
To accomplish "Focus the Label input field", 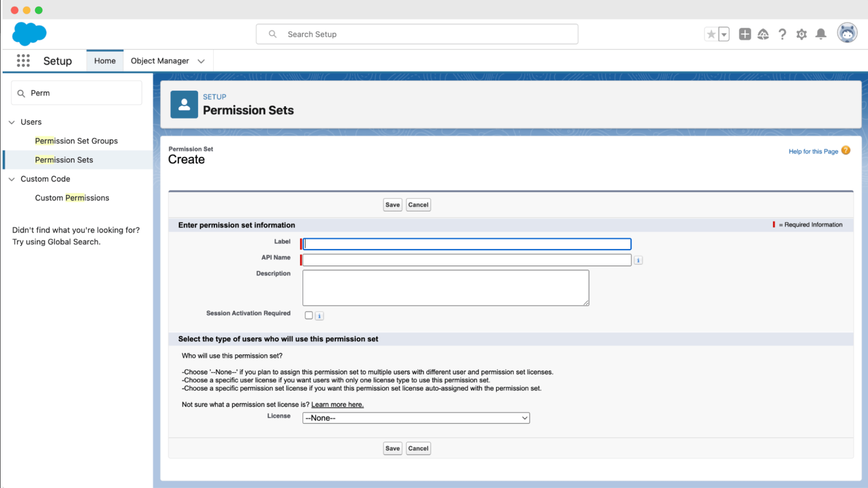I will click(467, 244).
